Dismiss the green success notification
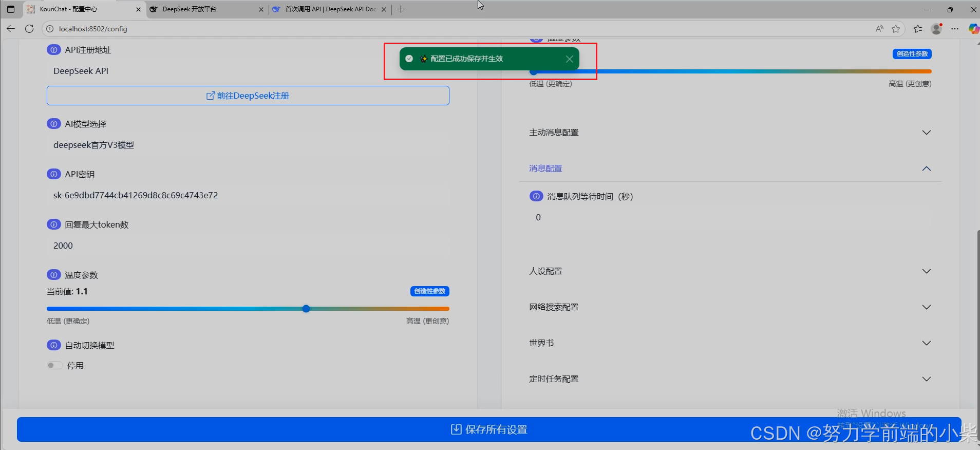This screenshot has width=980, height=450. [569, 59]
